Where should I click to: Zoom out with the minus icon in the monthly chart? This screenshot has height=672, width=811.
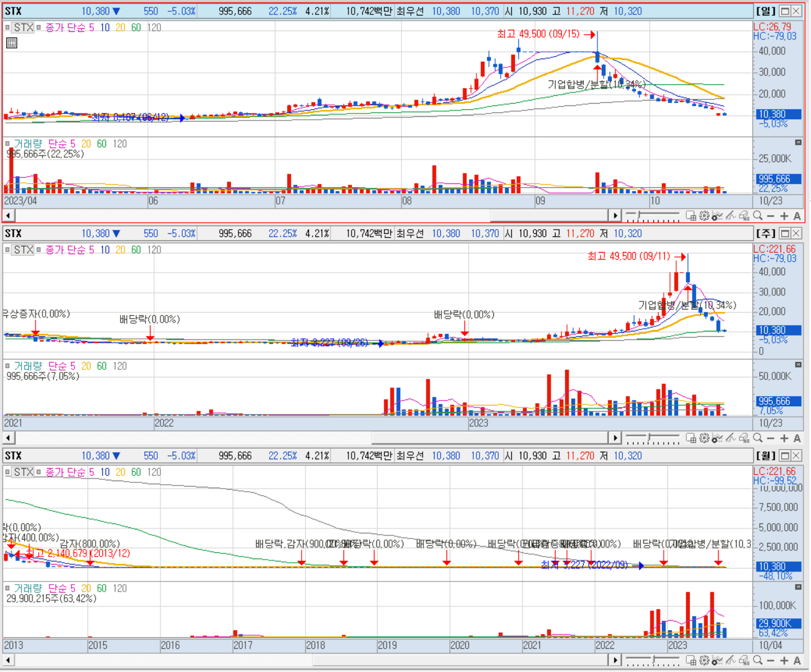click(x=770, y=660)
